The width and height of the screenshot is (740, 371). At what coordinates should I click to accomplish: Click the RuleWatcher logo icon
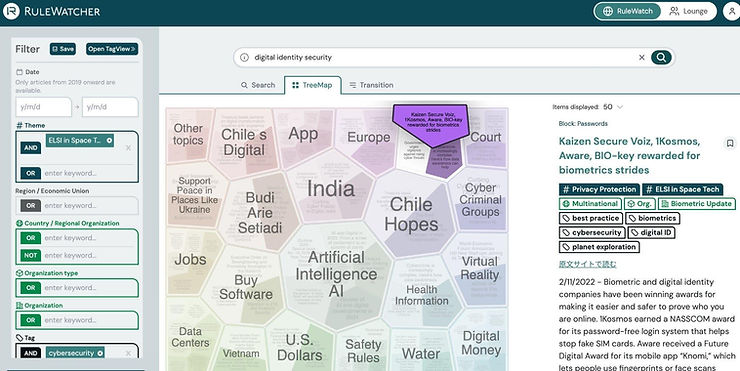coord(11,11)
